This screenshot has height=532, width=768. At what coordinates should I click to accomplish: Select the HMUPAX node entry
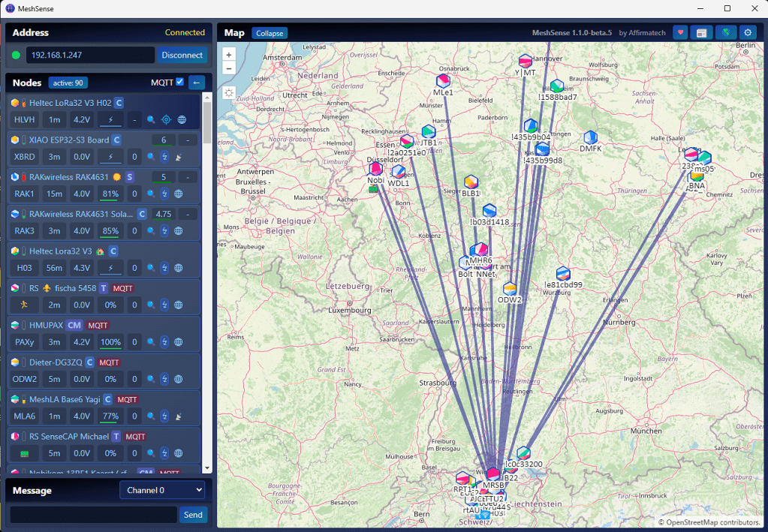45,326
